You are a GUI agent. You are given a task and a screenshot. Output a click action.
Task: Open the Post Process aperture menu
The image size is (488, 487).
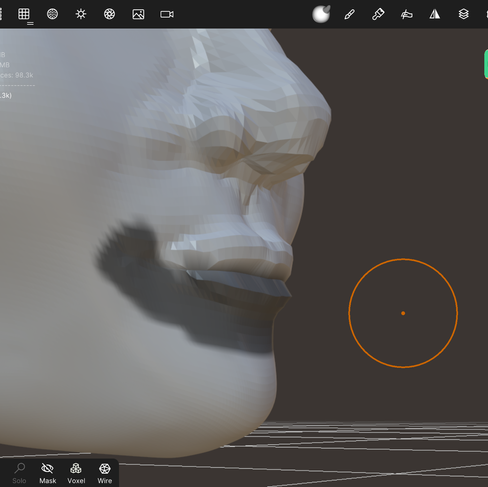pos(110,14)
